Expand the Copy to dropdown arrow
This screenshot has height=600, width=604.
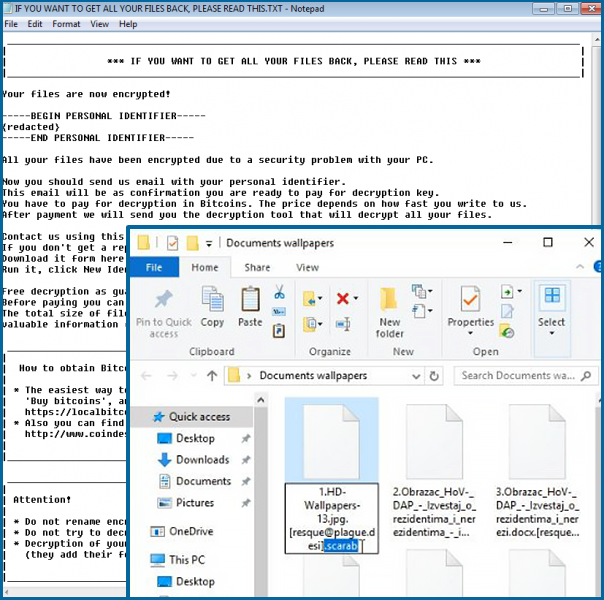point(320,324)
